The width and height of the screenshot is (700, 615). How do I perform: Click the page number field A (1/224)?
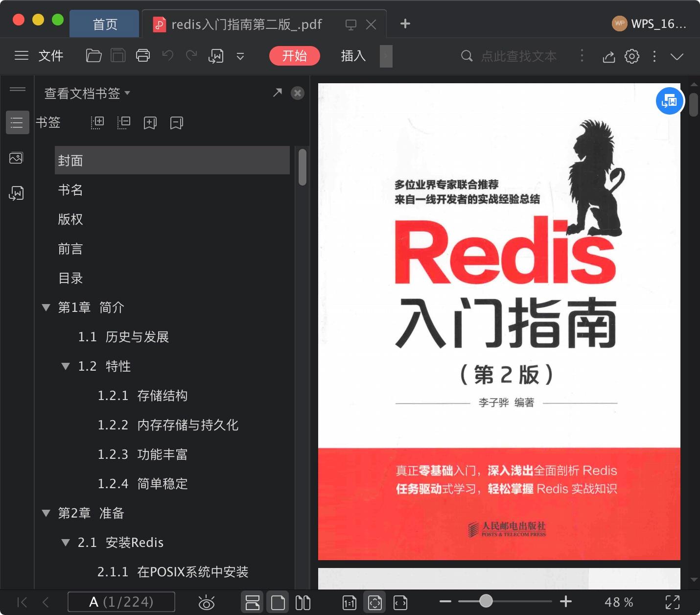pos(121,602)
